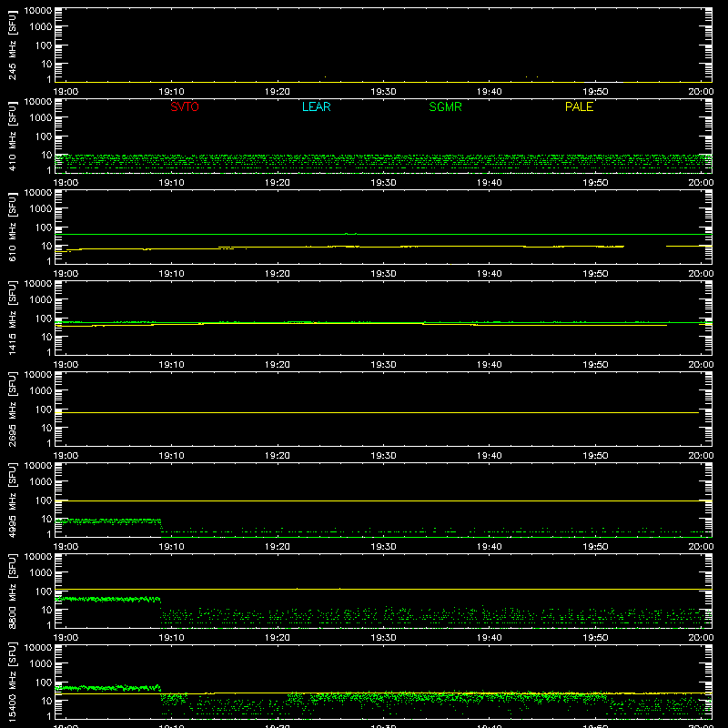This screenshot has height=728, width=728.
Task: Click the 1000 tick of the 4995 MHz plot
Action: [41, 482]
